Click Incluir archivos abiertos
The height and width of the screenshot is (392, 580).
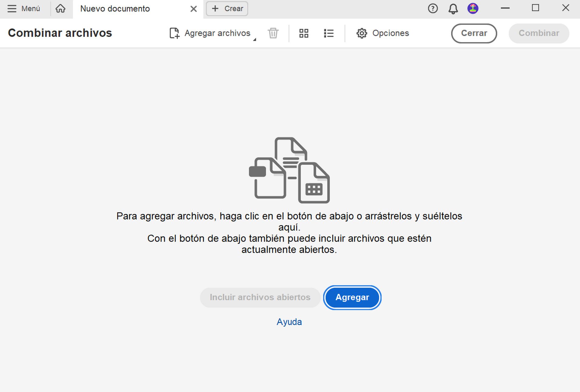260,297
